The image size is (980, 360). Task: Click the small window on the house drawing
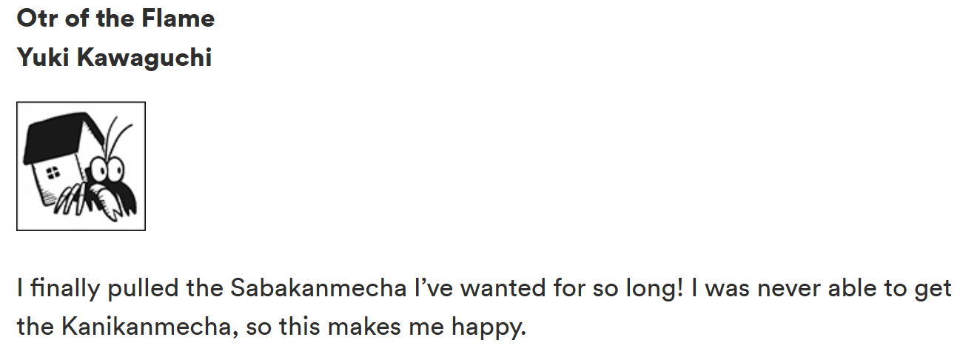[53, 175]
